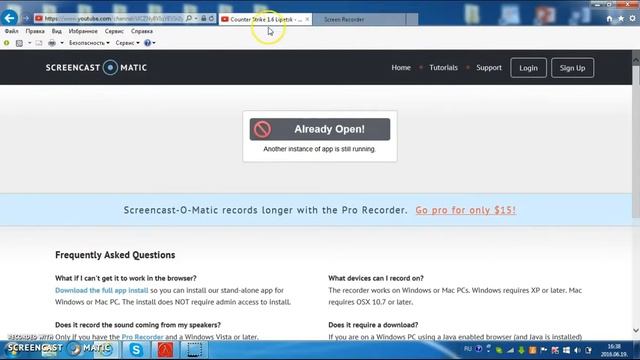Expand the printer dropdown arrow

pyautogui.click(x=62, y=43)
